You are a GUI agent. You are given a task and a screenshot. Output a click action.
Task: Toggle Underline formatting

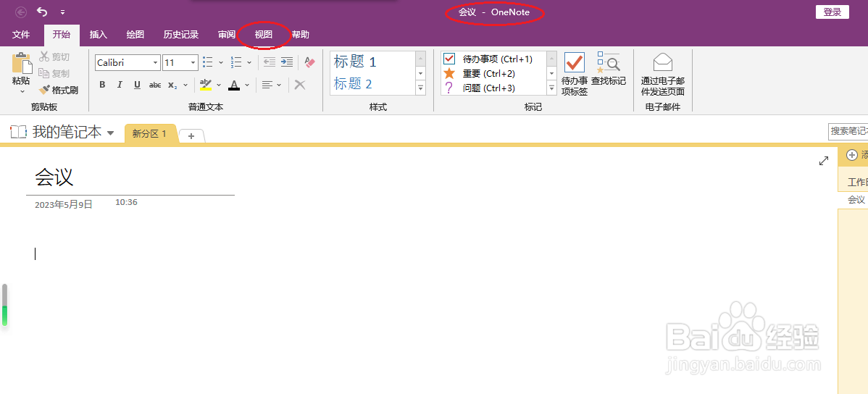[137, 85]
